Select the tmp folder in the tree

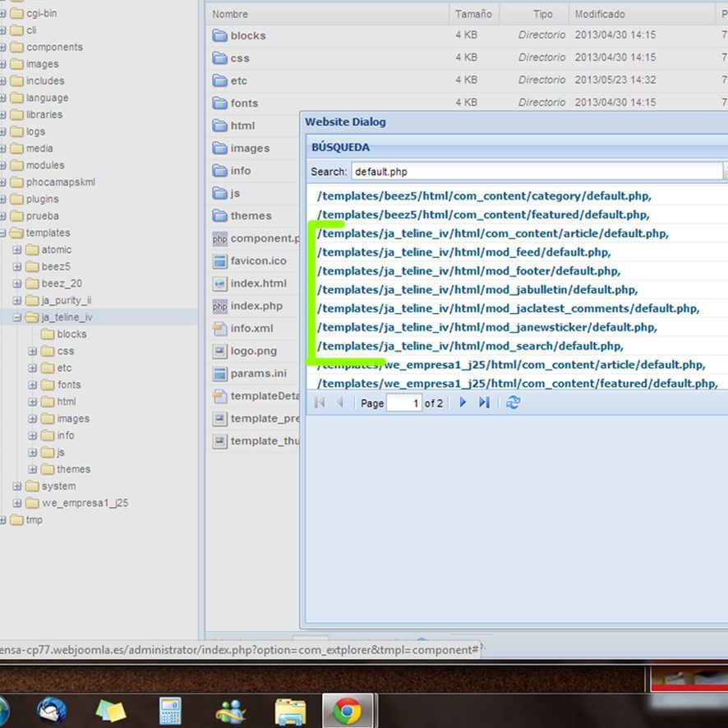pos(34,519)
